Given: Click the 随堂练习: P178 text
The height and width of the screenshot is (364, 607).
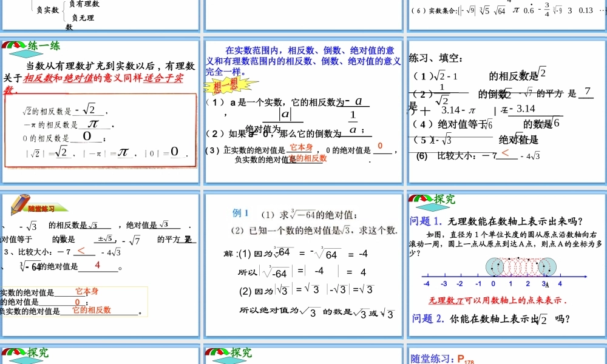Looking at the screenshot, I should click(442, 359).
